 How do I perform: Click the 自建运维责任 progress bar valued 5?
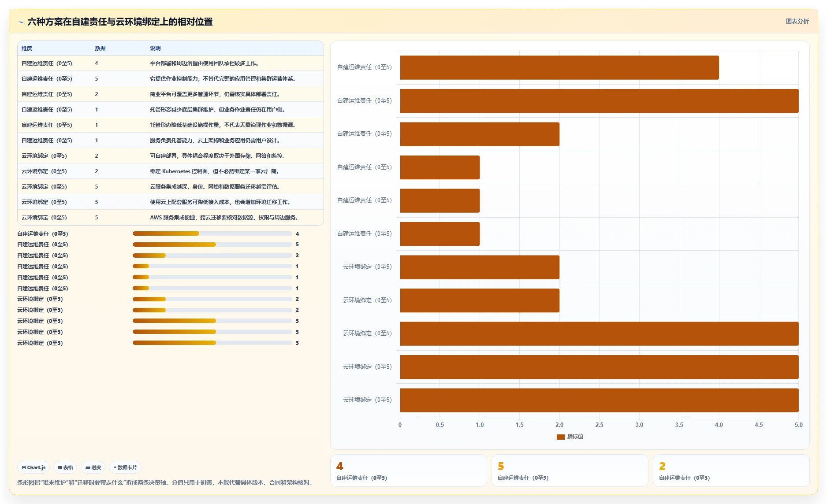tap(212, 245)
